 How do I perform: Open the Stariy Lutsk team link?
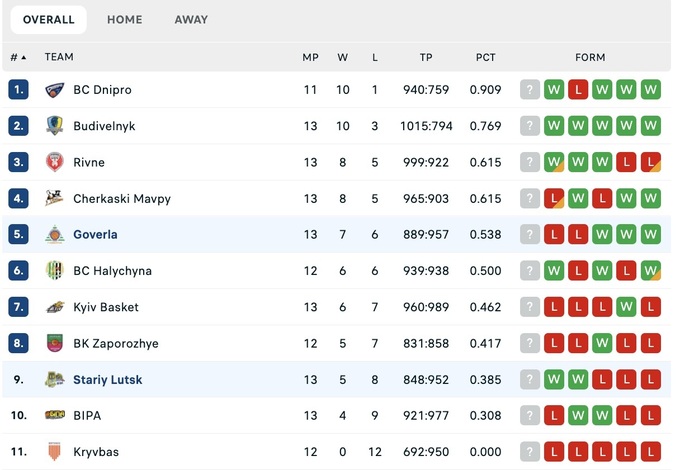(x=107, y=380)
